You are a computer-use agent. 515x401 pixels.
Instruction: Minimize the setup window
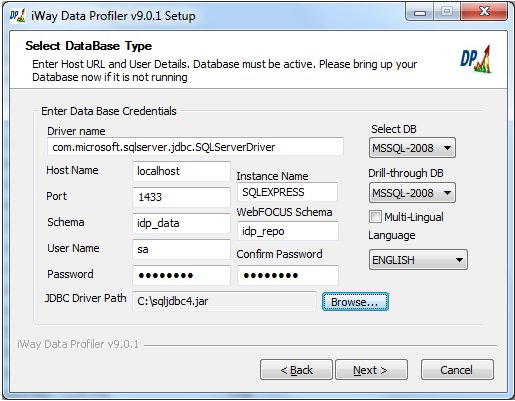[420, 12]
